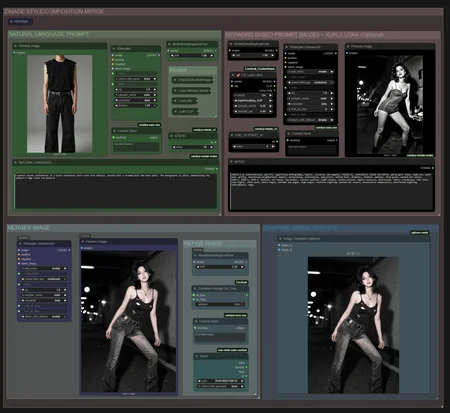
Task: Open sampler_name dropdown in green KSampler
Action: (136, 95)
